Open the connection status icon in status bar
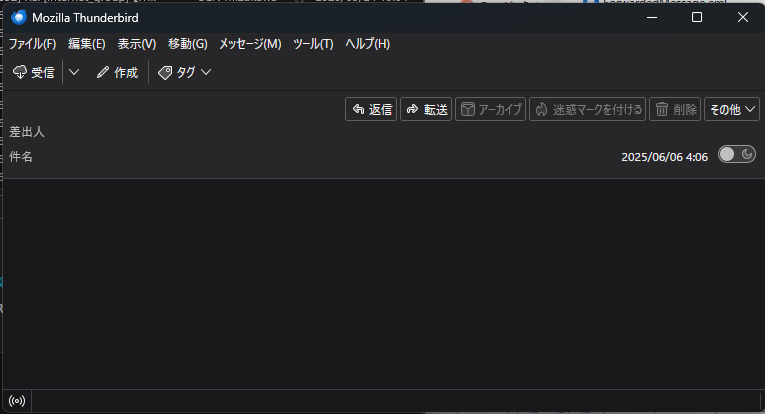The height and width of the screenshot is (414, 765). pyautogui.click(x=17, y=401)
